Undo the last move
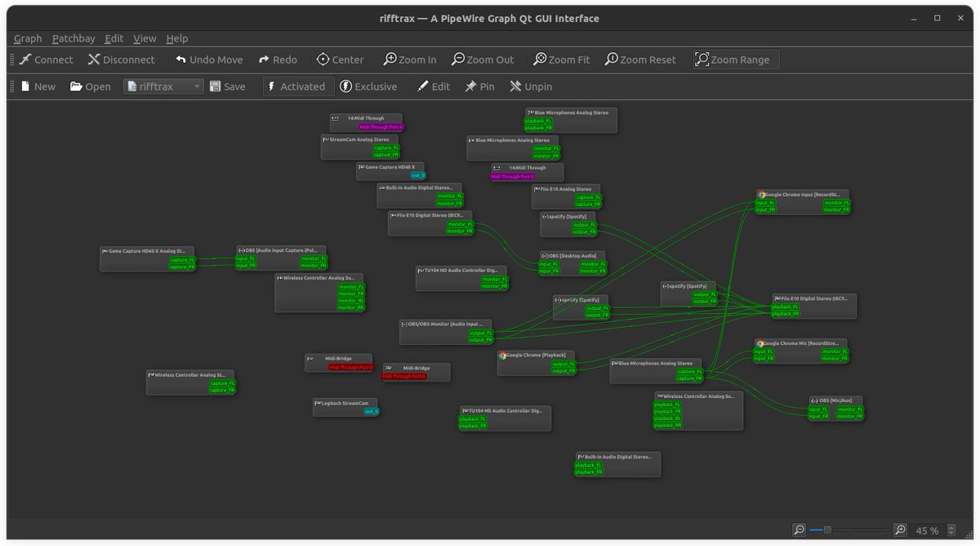Image resolution: width=980 pixels, height=546 pixels. 209,60
